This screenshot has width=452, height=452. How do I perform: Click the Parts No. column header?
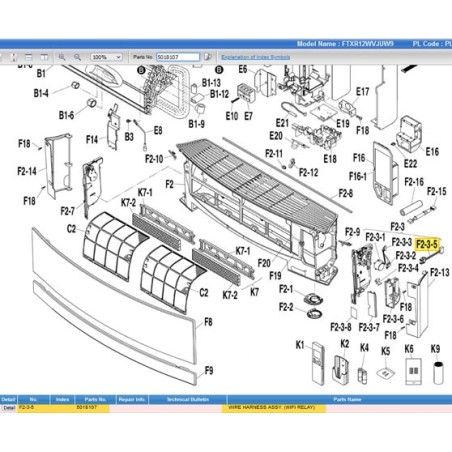(x=95, y=399)
